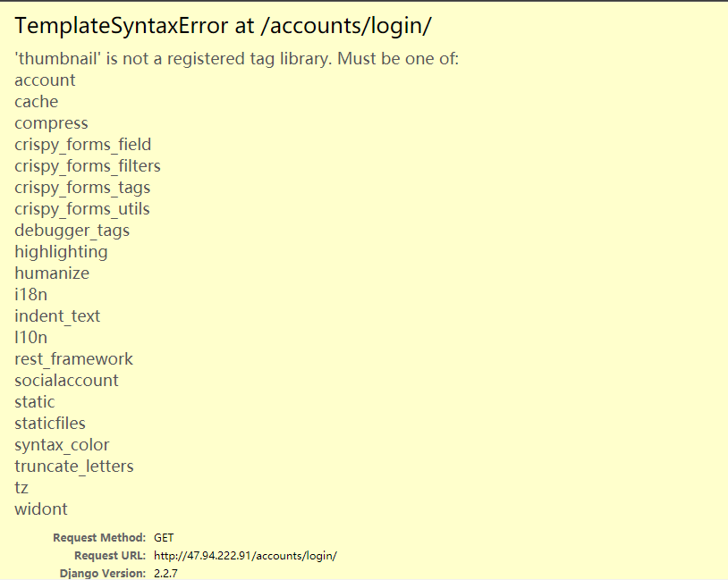Click the 'crispy_forms_utils' entry
728x580 pixels.
tap(81, 209)
